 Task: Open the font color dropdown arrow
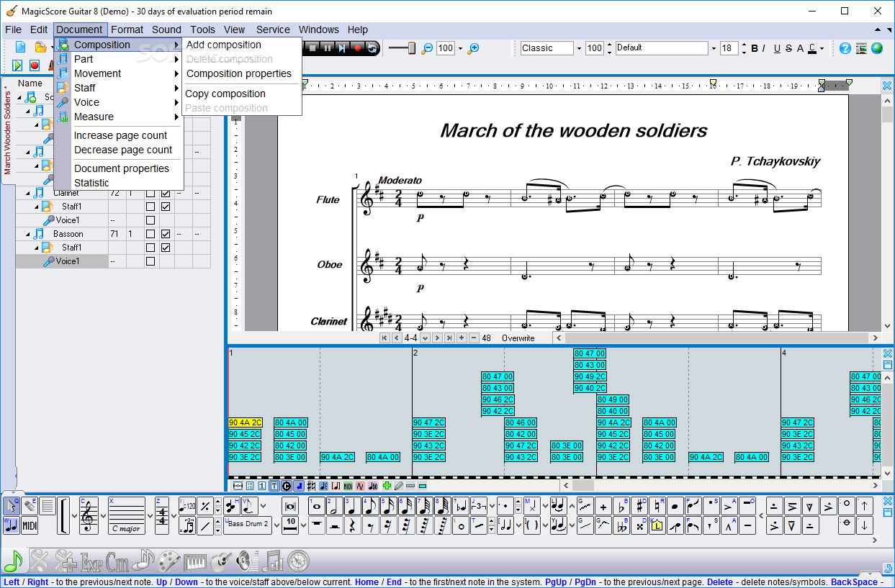tap(823, 48)
